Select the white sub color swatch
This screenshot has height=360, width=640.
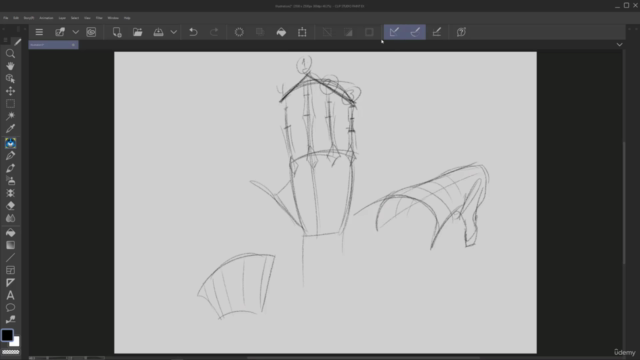[15, 341]
